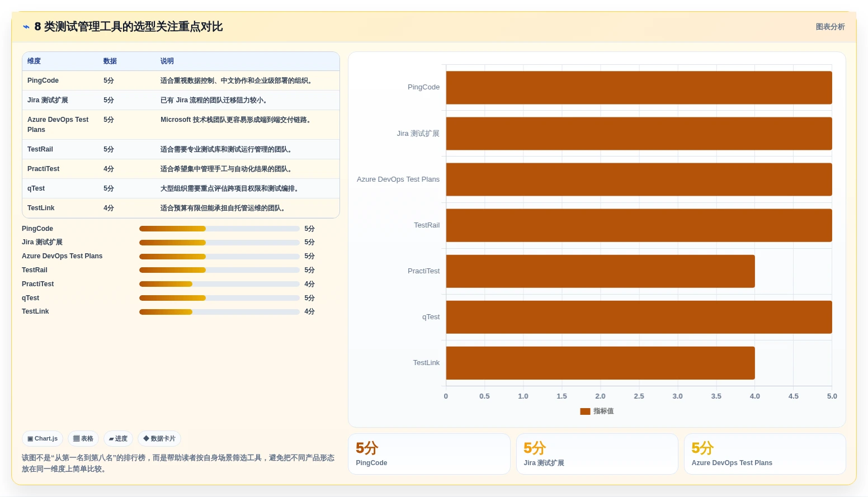Click the TestRail progress bar

[x=219, y=270]
